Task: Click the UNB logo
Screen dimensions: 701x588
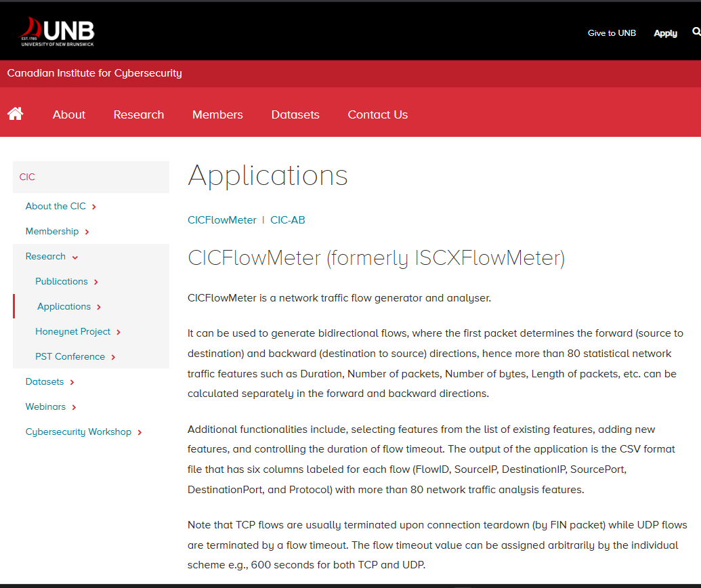Action: 56,32
